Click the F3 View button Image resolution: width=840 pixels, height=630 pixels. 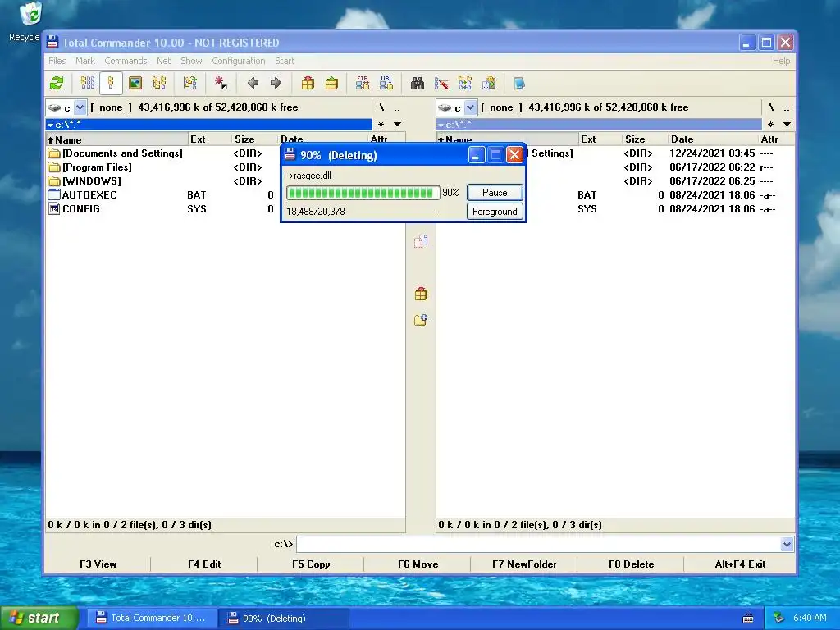(98, 564)
